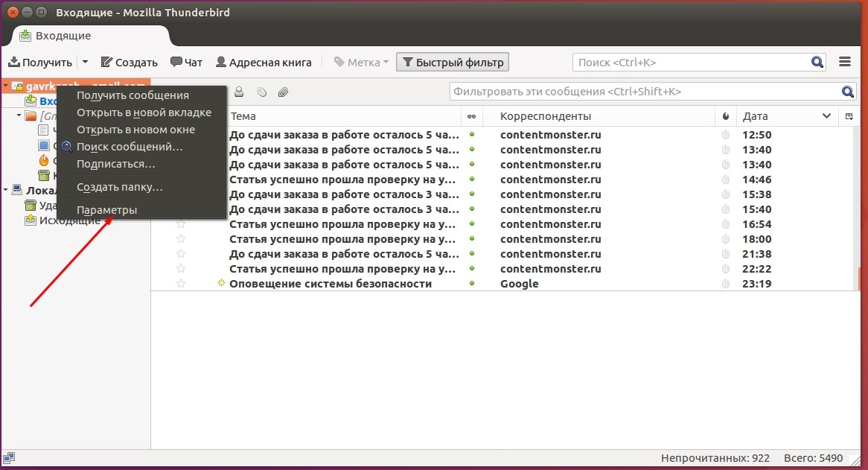Screen dimensions: 868x470
Task: Select the Drafts folder page icon in the tree
Action: click(x=43, y=130)
